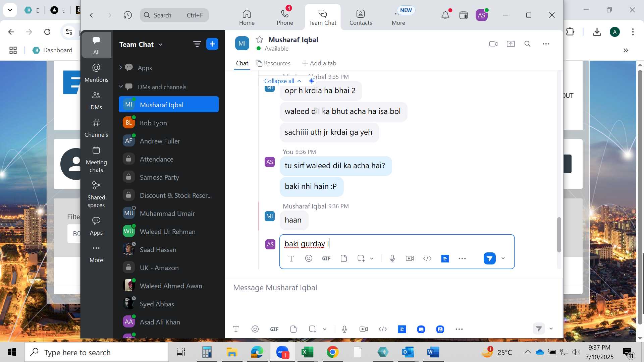The image size is (644, 362).
Task: Click the chat scrollbar thumb
Action: pos(559,235)
